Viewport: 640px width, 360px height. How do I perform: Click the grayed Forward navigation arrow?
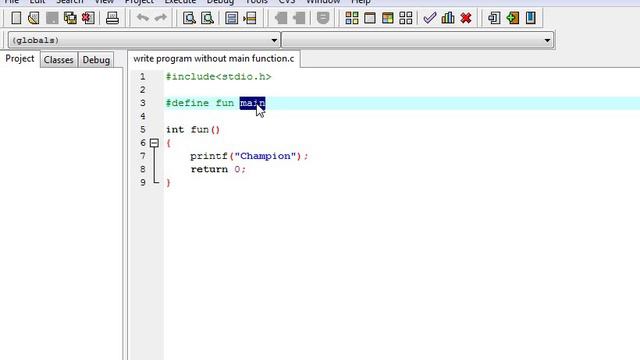pos(299,18)
